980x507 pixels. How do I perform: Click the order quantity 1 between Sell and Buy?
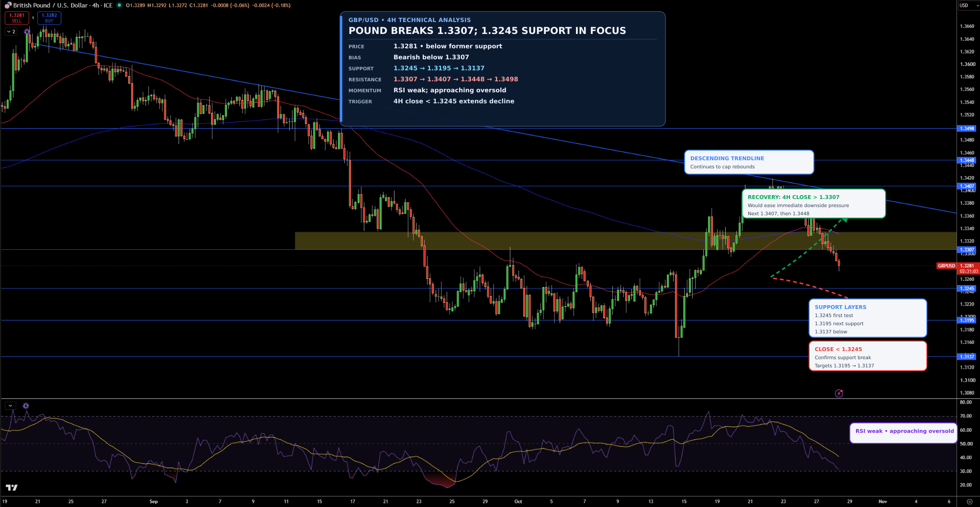point(33,18)
